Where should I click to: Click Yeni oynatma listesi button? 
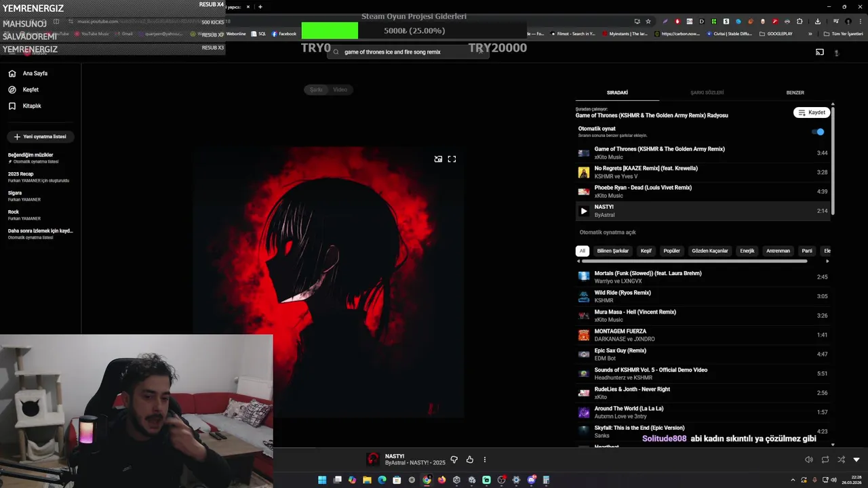click(x=41, y=136)
